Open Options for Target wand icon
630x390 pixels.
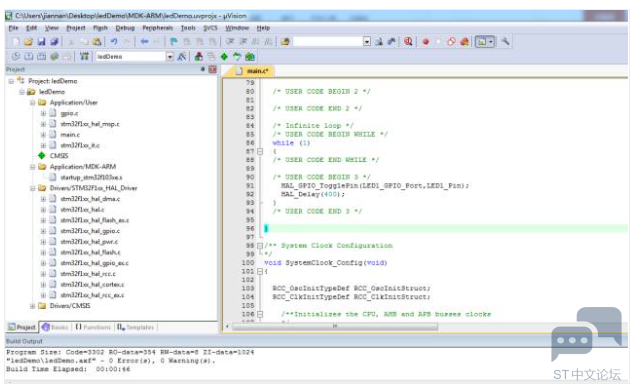tap(182, 57)
